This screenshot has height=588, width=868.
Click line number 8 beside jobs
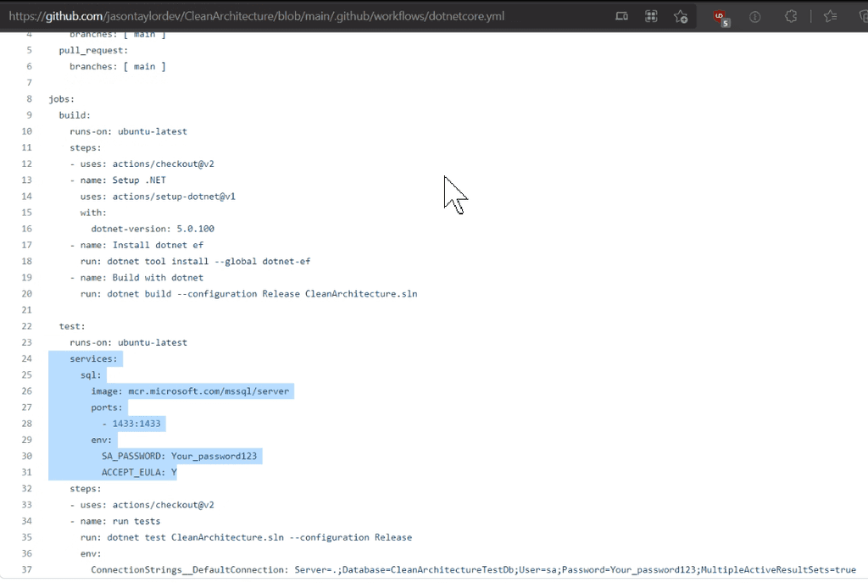click(28, 98)
